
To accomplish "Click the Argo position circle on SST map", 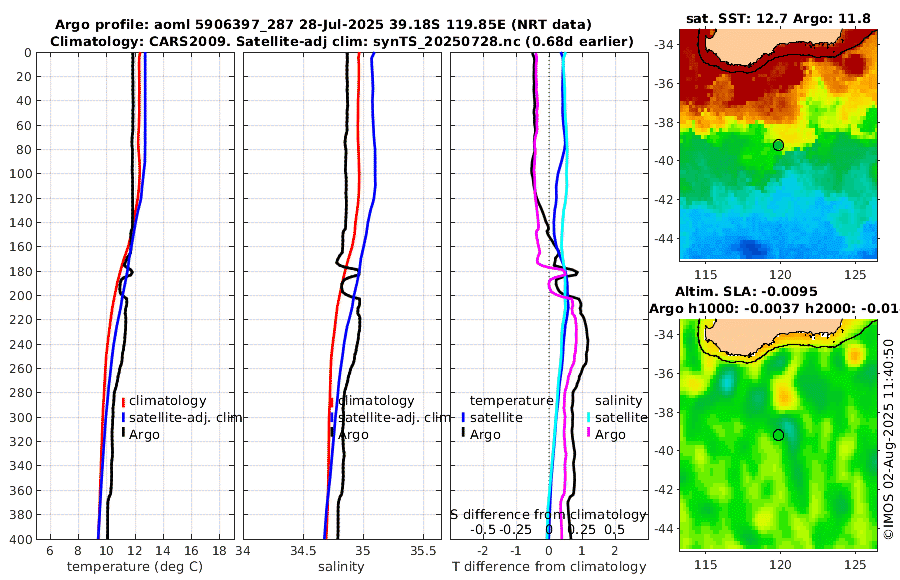I will [x=778, y=145].
